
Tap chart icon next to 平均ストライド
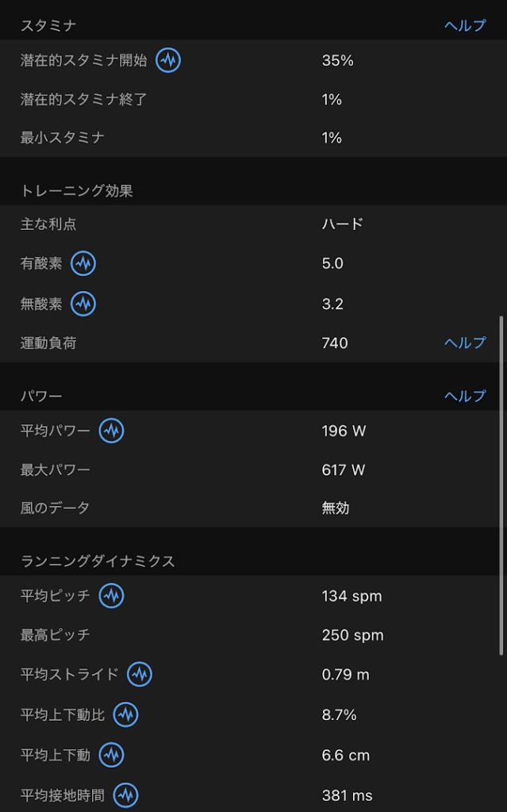[x=140, y=675]
